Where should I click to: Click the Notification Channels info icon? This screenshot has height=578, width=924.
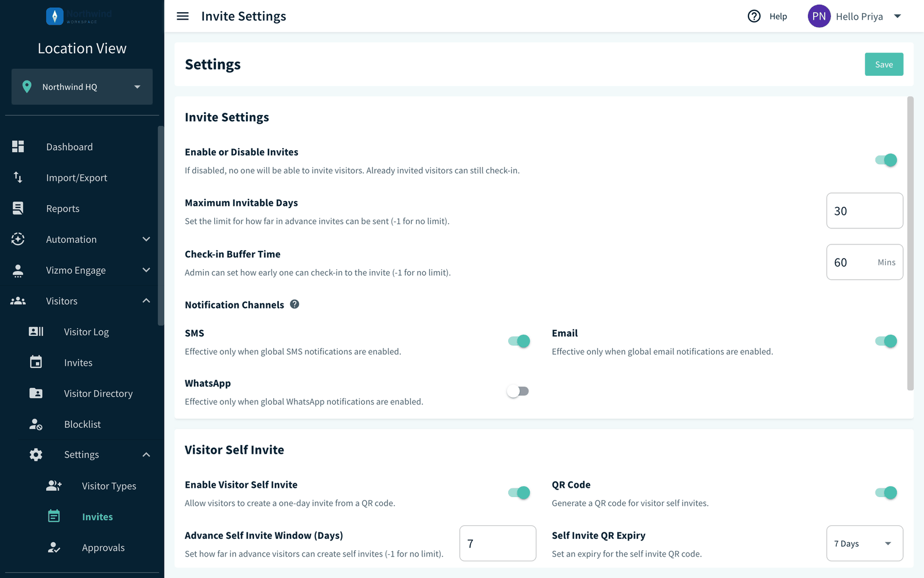pyautogui.click(x=295, y=304)
